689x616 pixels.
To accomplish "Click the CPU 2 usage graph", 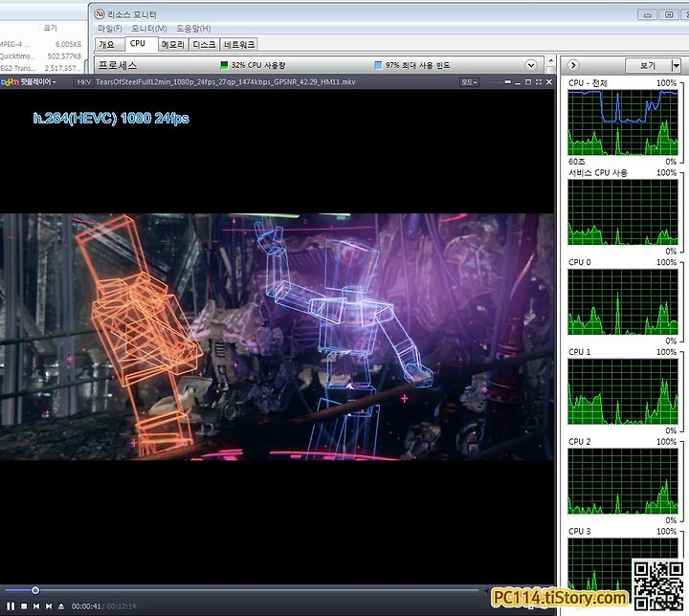I will (623, 481).
